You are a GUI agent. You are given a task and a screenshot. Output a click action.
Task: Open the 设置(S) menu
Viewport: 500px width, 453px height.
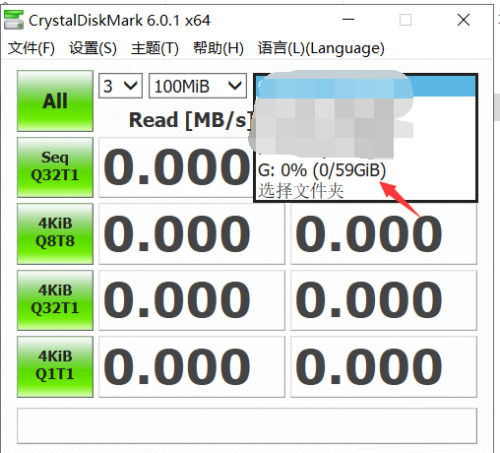click(x=93, y=48)
